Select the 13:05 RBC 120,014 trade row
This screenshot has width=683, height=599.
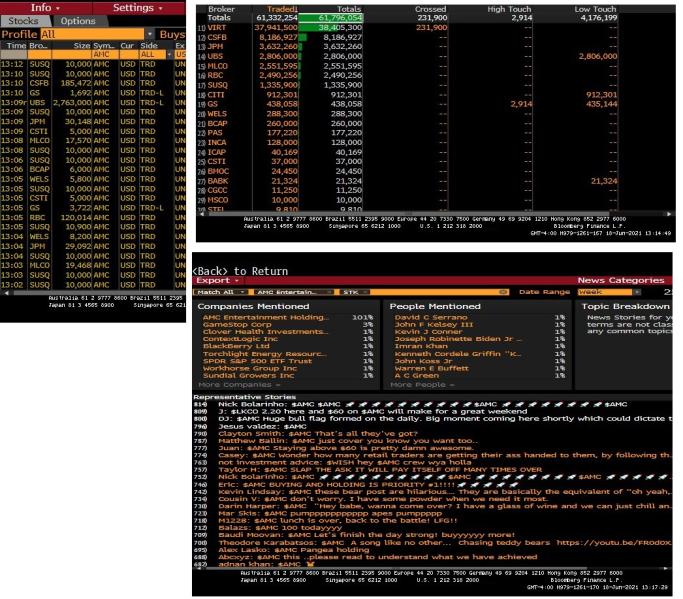click(x=93, y=217)
